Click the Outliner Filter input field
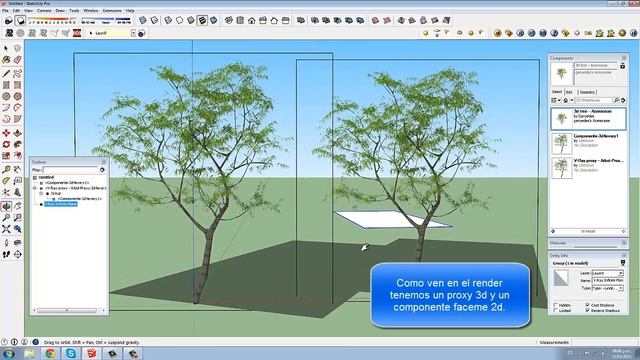 point(71,170)
